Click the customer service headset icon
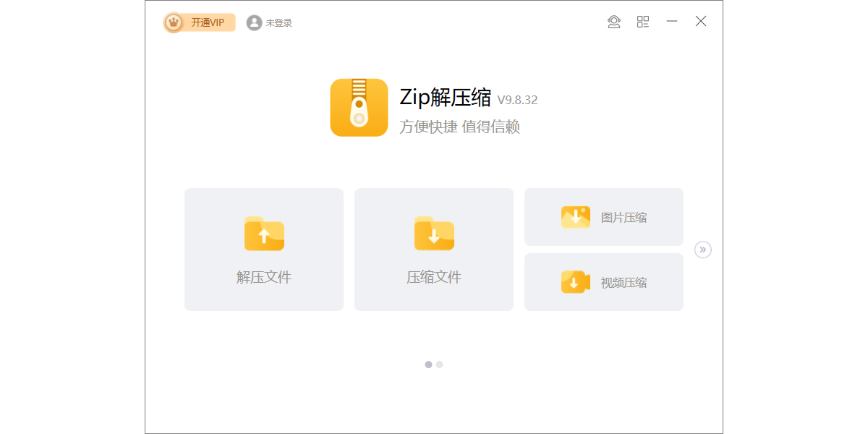Image resolution: width=868 pixels, height=434 pixels. click(613, 22)
